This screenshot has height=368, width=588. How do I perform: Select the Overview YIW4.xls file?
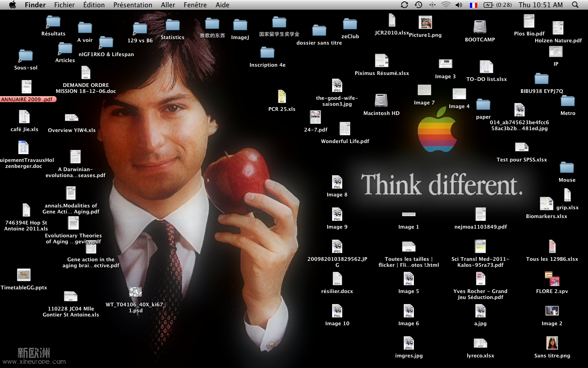pyautogui.click(x=72, y=118)
